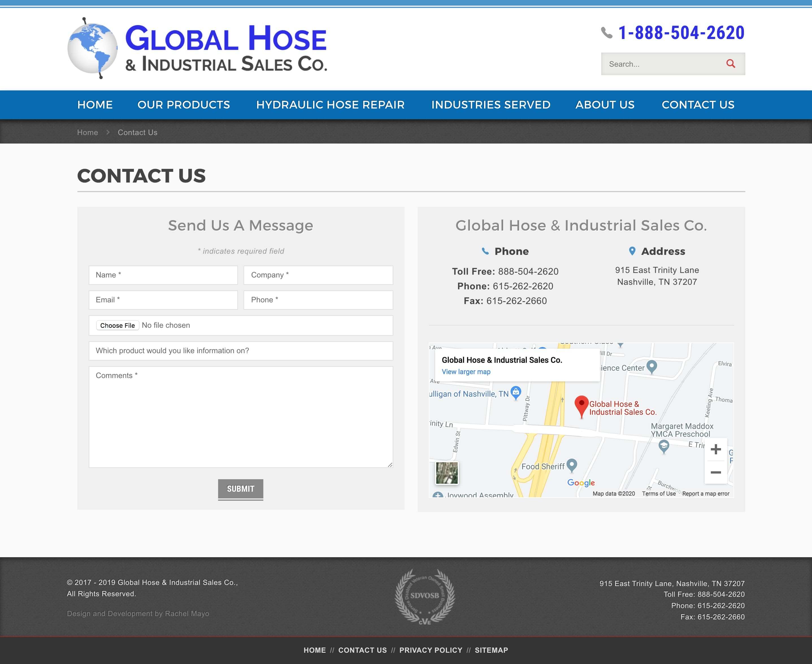Click footer Privacy Policy link
Screen dimensions: 812x664
click(x=431, y=650)
